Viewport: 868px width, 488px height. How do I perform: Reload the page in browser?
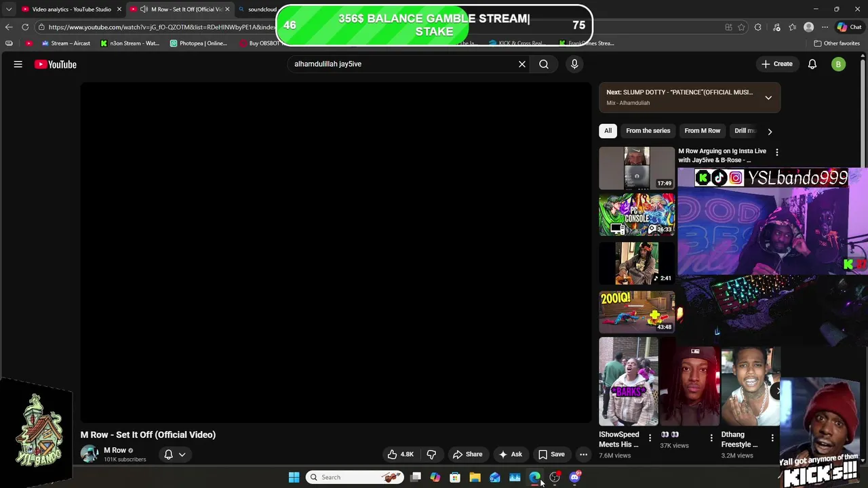pyautogui.click(x=25, y=27)
